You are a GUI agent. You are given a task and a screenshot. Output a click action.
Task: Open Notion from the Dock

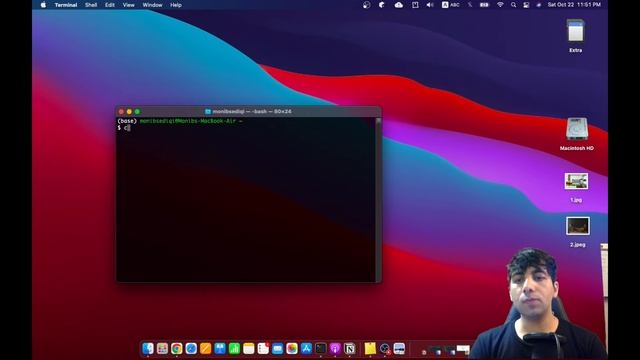point(349,348)
